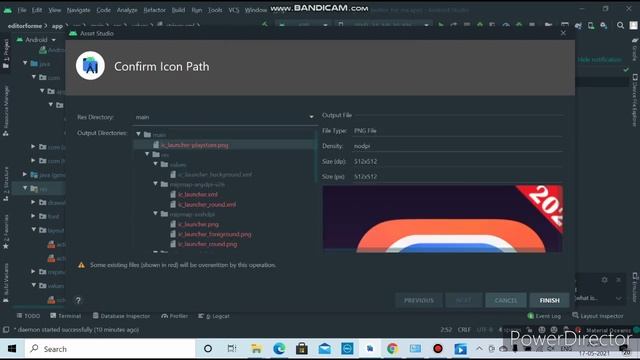Click the Windows Start button
Screen dimensions: 640x360
12,349
